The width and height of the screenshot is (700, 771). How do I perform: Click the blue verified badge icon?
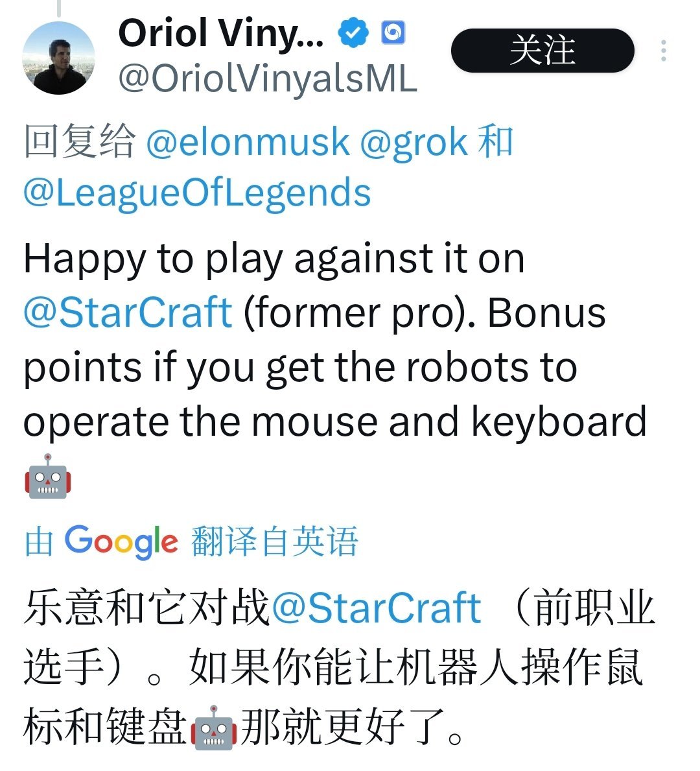tap(353, 32)
